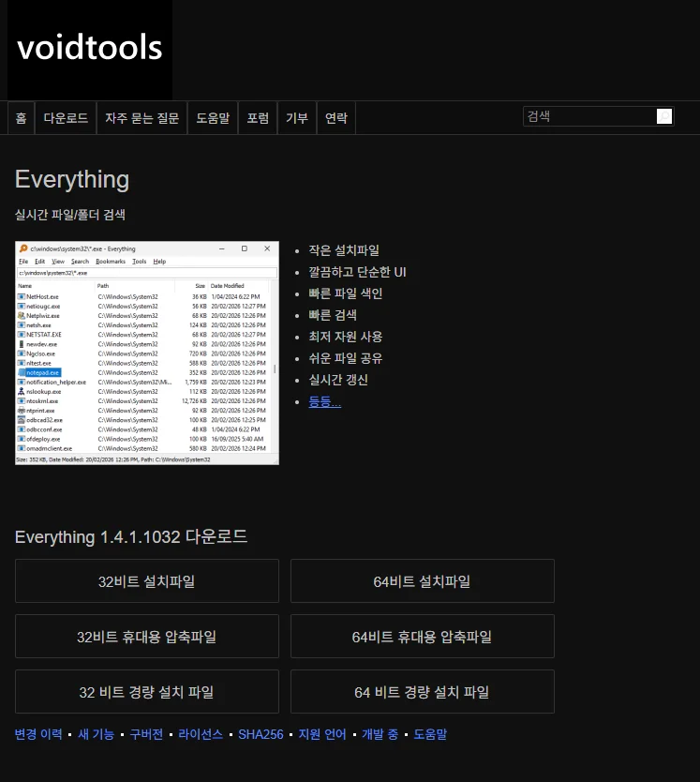The height and width of the screenshot is (782, 700).
Task: Open the 새 기능 link
Action: tap(97, 734)
